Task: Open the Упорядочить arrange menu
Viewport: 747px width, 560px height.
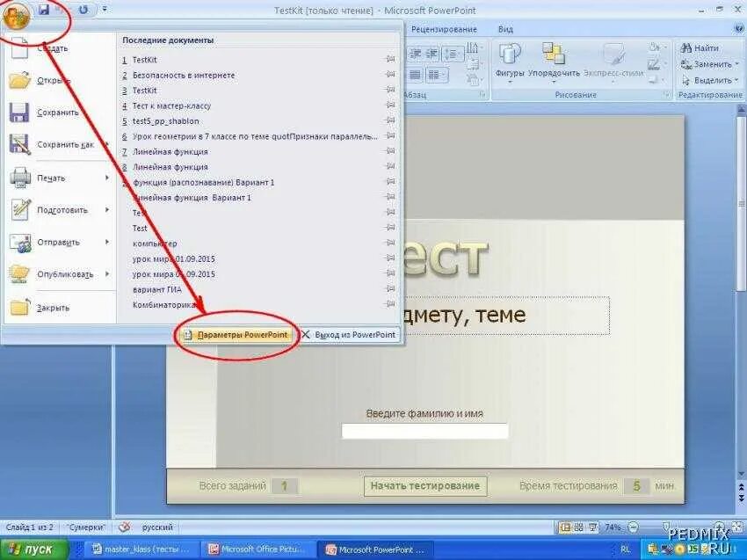Action: pyautogui.click(x=554, y=63)
